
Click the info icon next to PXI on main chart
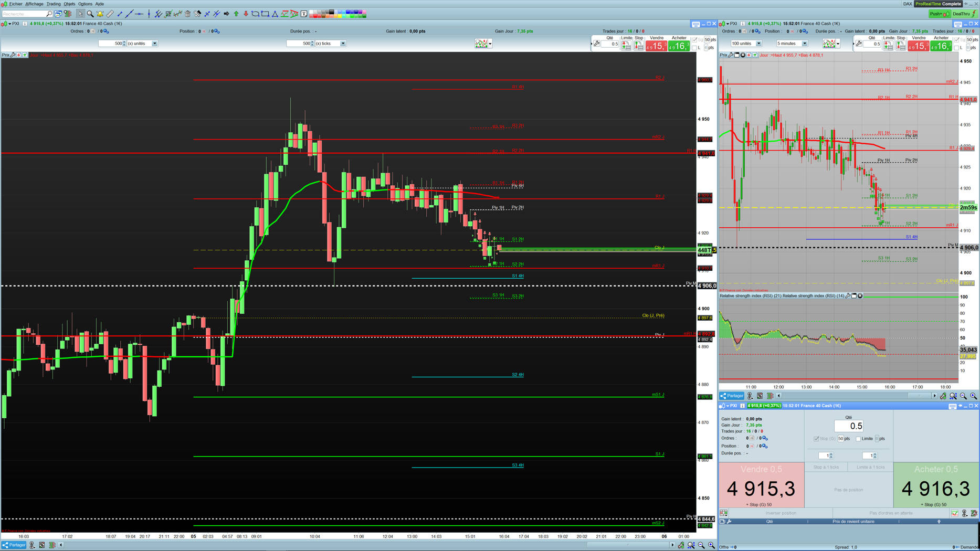pyautogui.click(x=25, y=24)
